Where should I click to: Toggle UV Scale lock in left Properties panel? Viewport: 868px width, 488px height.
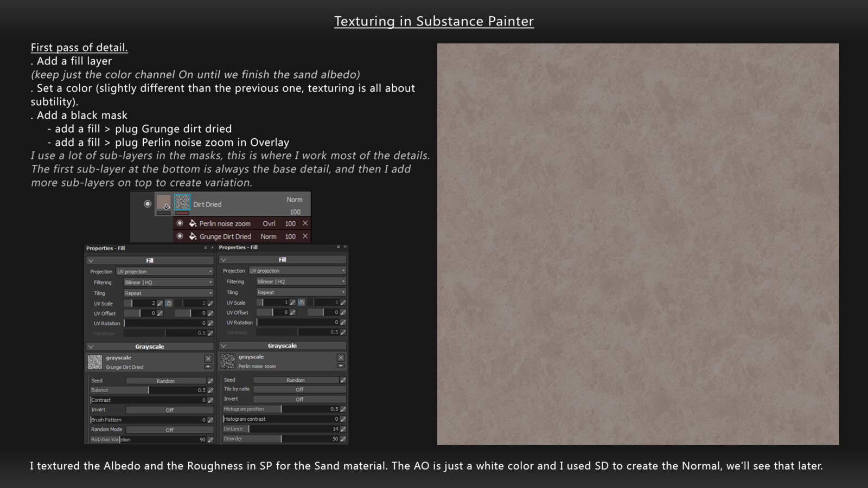pyautogui.click(x=169, y=303)
